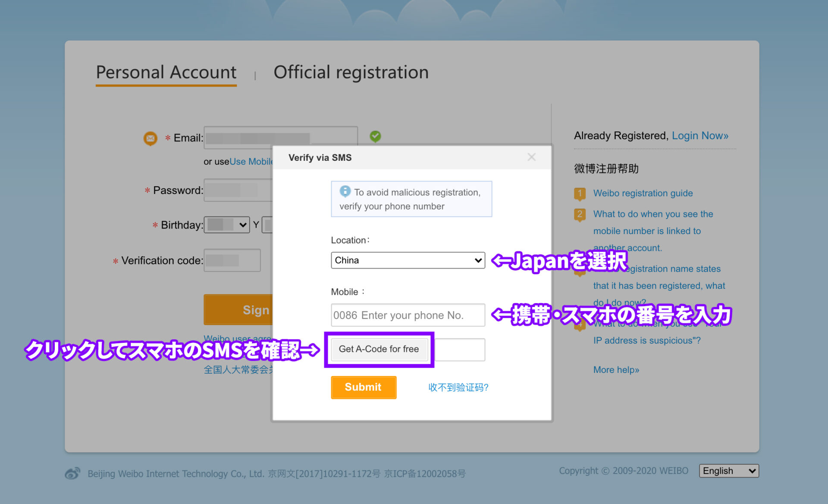Open the Birthday year dropdown
Image resolution: width=828 pixels, height=504 pixels.
[226, 225]
